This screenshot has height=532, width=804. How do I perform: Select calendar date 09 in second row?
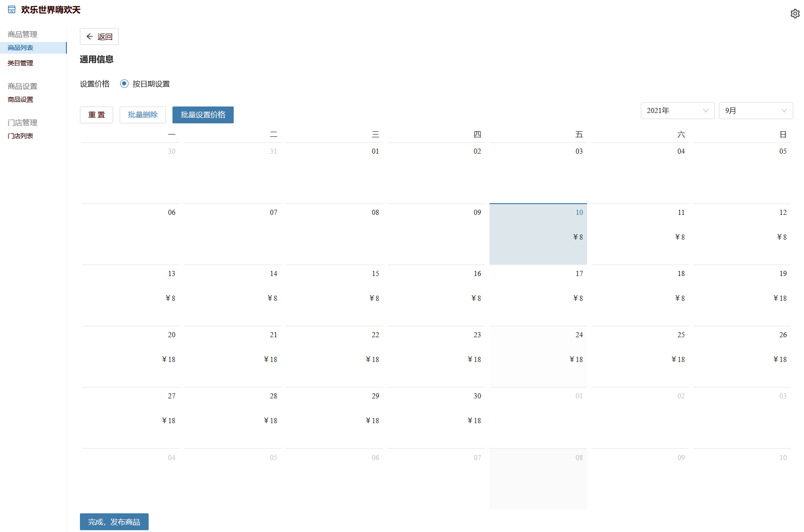coord(436,234)
